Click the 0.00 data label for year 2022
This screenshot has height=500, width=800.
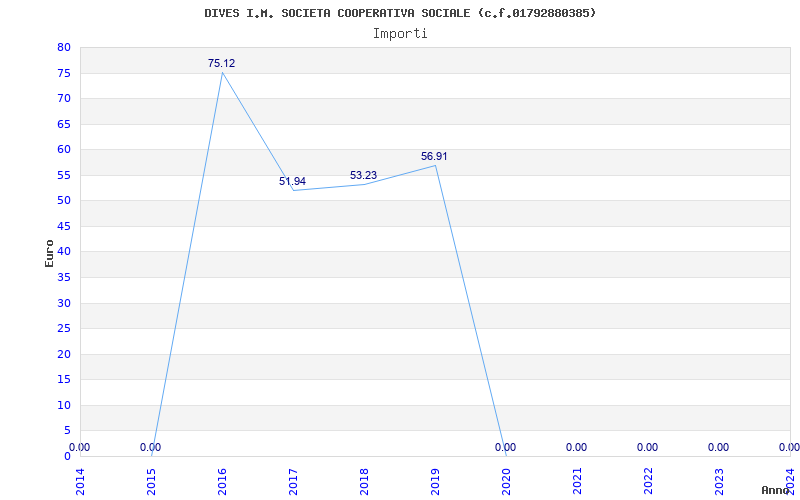[647, 447]
